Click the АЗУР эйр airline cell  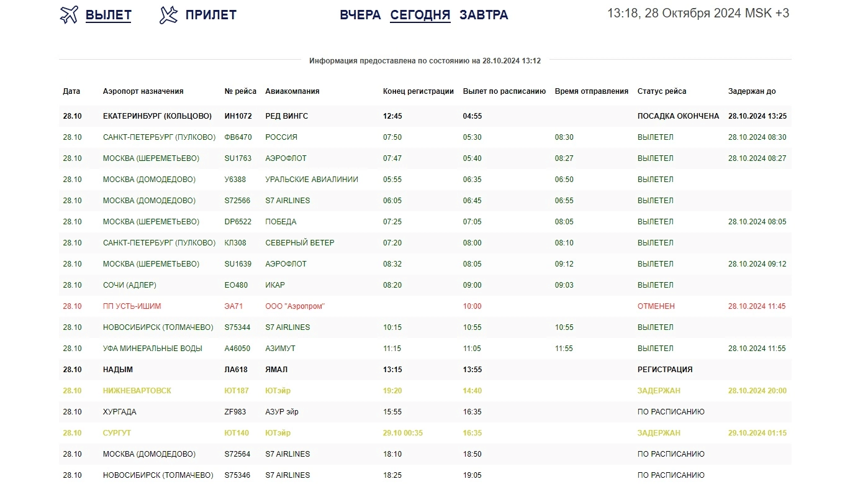click(x=282, y=412)
